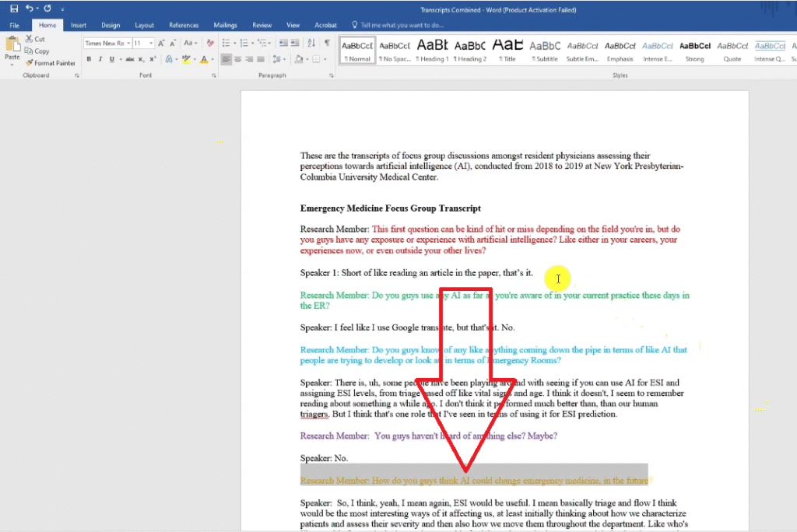The image size is (797, 532).
Task: Click the Increase Indent icon
Action: 295,44
